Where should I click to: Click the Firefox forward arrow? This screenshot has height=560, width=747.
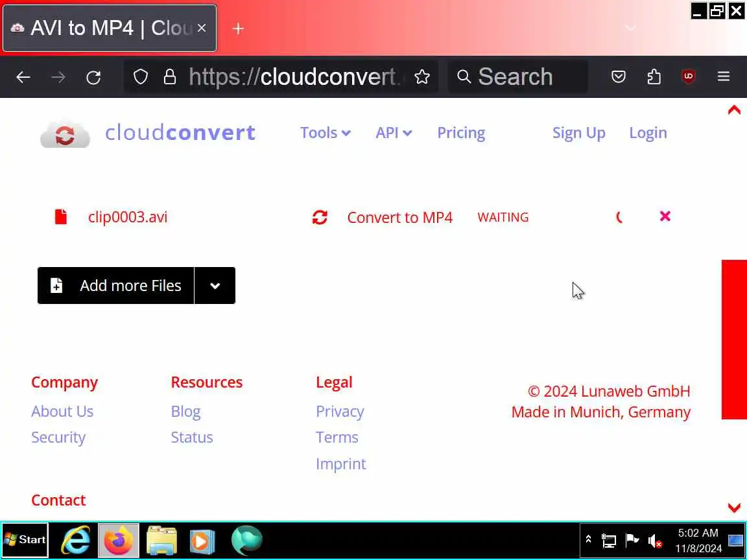point(58,76)
